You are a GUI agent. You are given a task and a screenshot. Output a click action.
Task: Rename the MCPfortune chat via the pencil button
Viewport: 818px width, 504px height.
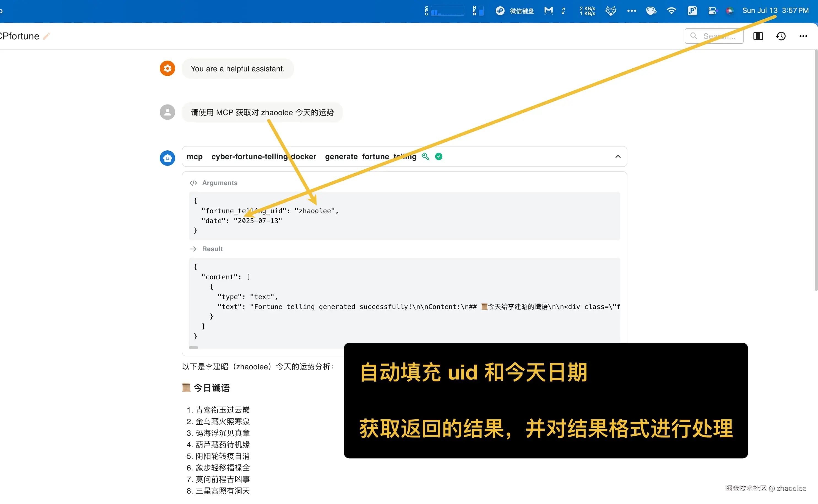pos(47,36)
